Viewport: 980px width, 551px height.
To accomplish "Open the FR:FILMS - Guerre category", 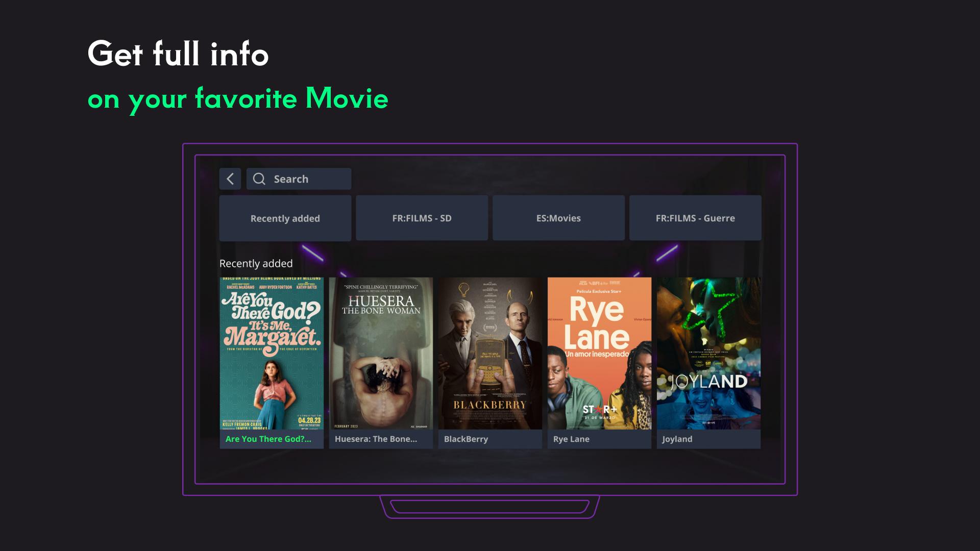I will (695, 218).
